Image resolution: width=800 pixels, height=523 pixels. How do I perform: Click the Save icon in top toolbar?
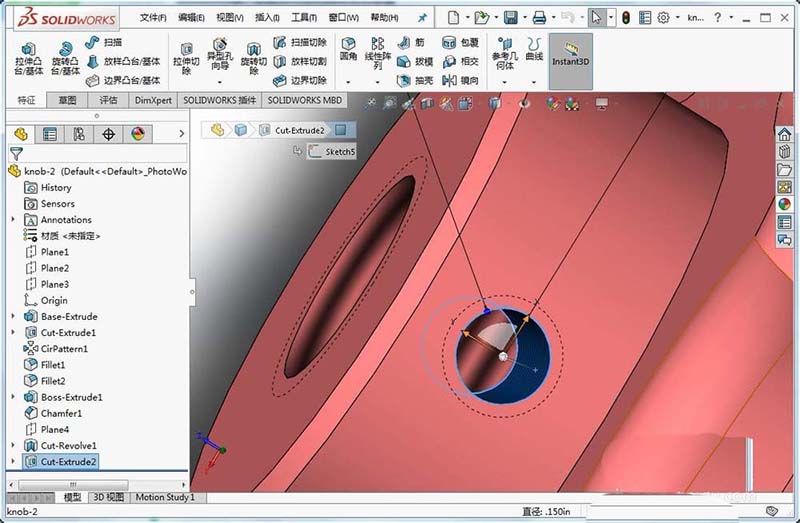coord(511,18)
